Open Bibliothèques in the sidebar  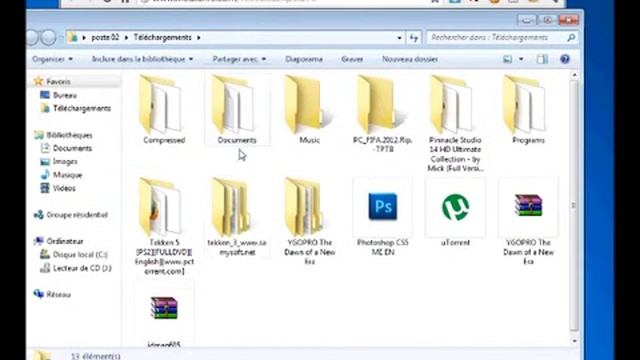69,135
